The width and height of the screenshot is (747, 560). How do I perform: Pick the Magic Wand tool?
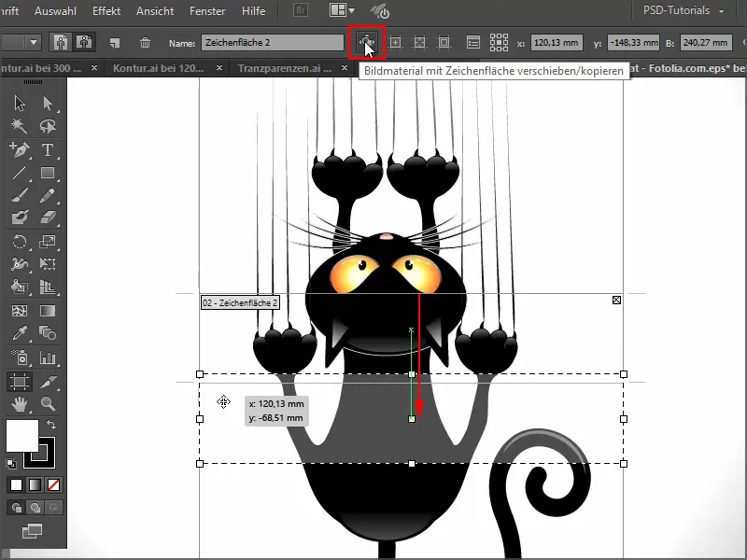pos(20,126)
